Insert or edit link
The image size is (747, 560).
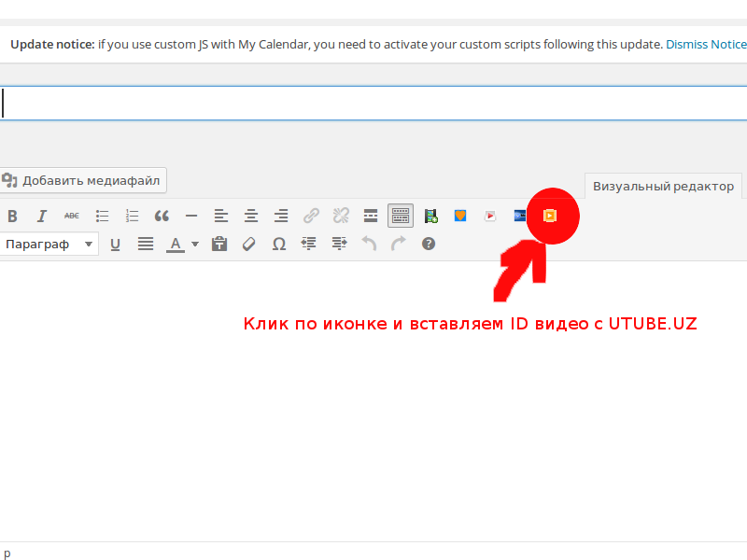point(311,216)
